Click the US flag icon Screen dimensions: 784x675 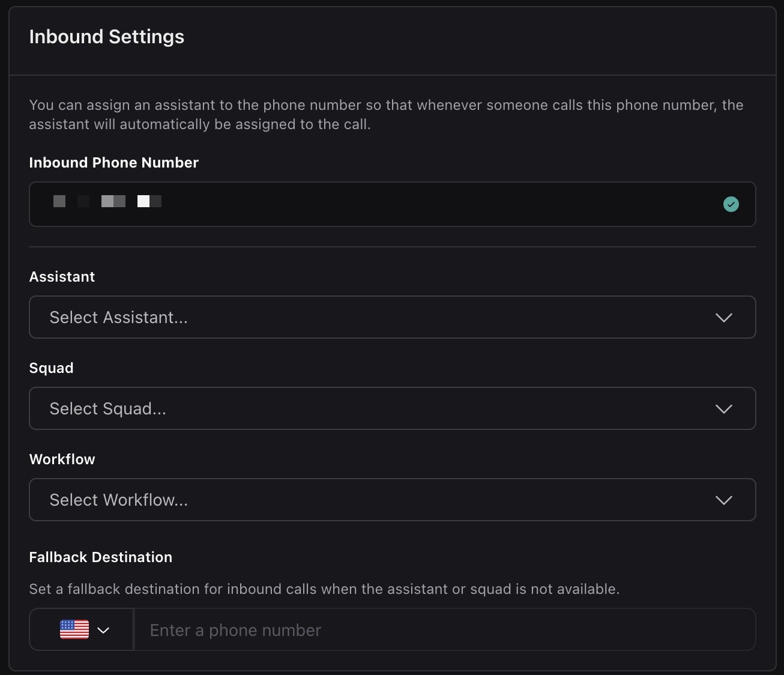[74, 629]
